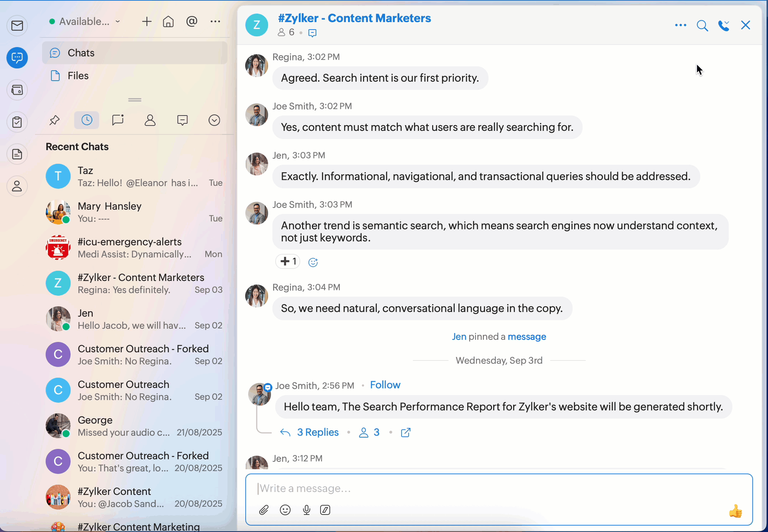768x532 pixels.
Task: Click the attachment paperclip icon
Action: point(263,510)
